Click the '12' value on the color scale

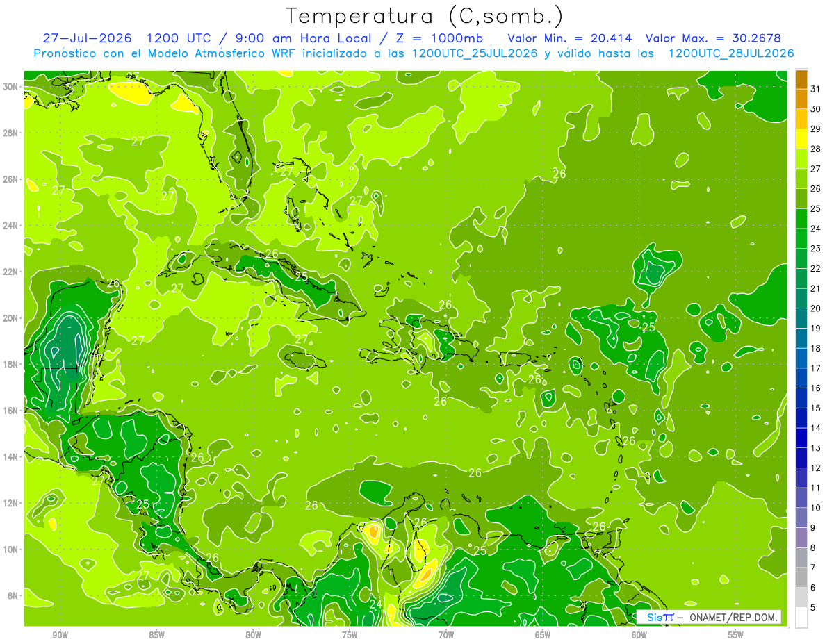point(815,468)
